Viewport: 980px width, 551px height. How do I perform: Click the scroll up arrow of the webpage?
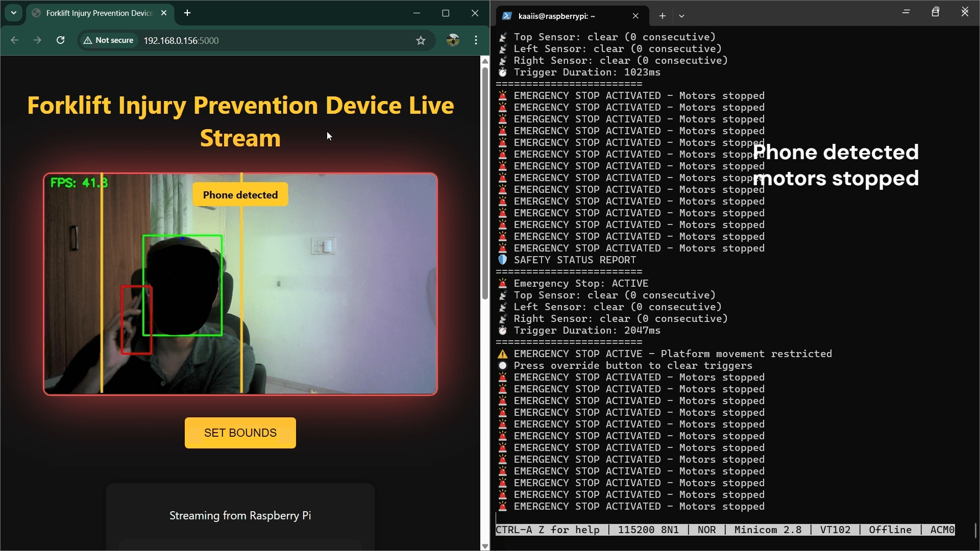point(485,61)
